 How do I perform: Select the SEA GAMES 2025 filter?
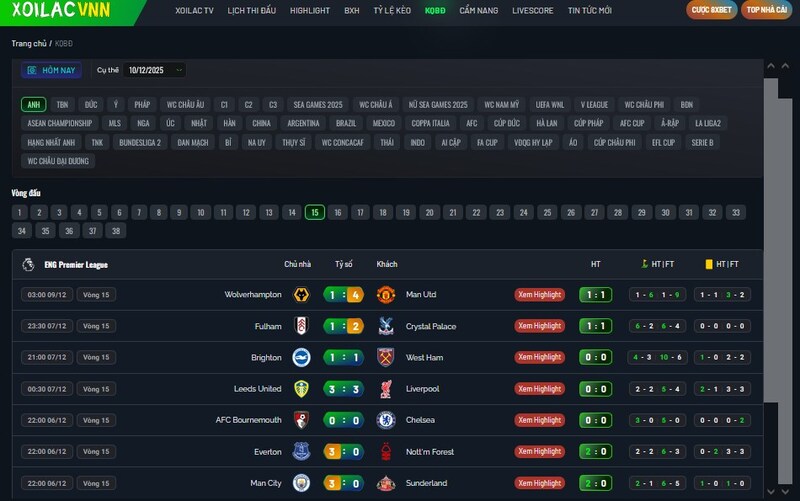coord(317,104)
